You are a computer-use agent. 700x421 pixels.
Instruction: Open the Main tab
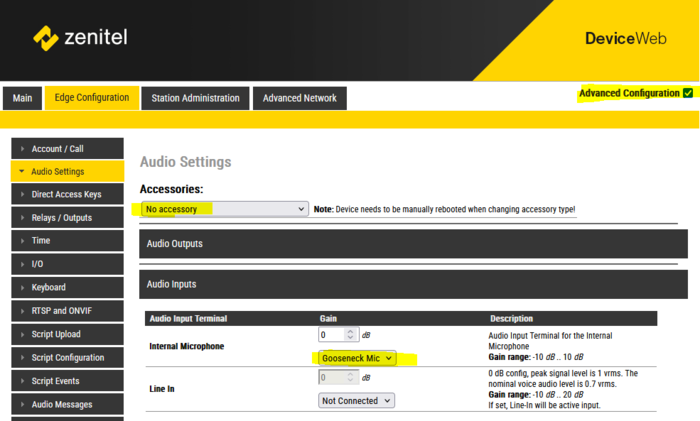click(x=23, y=98)
